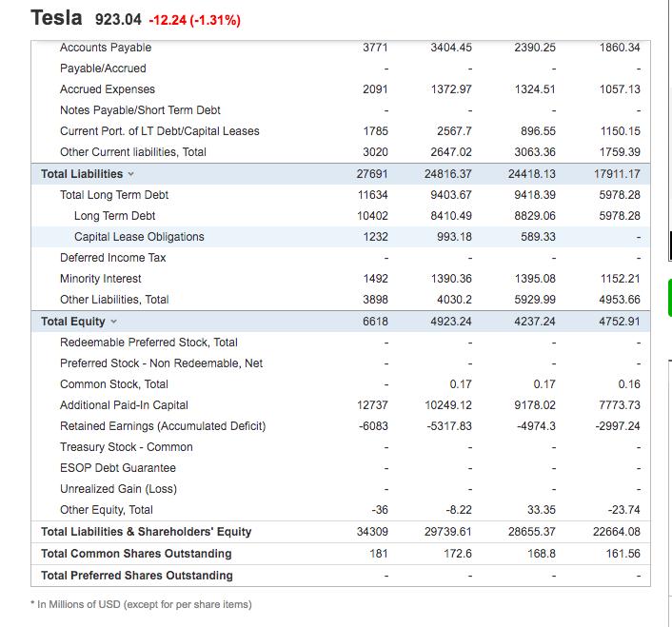
Task: Click Total Liabilities value 27691
Action: (x=372, y=174)
